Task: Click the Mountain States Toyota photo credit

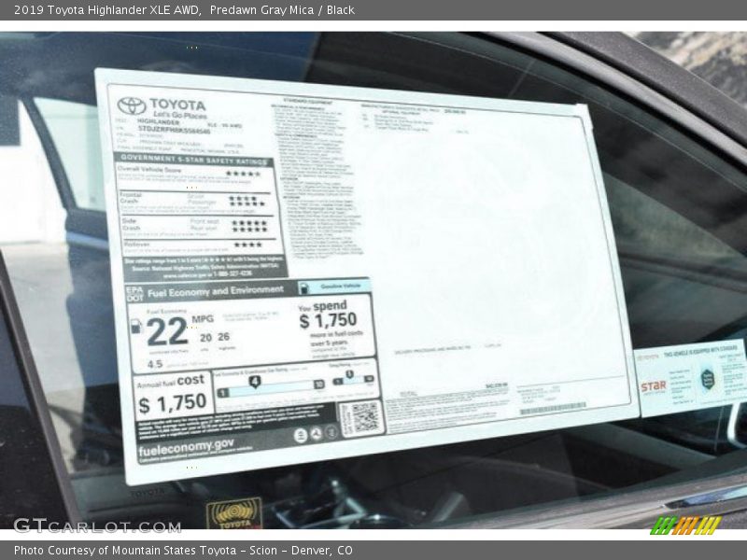Action: point(183,551)
